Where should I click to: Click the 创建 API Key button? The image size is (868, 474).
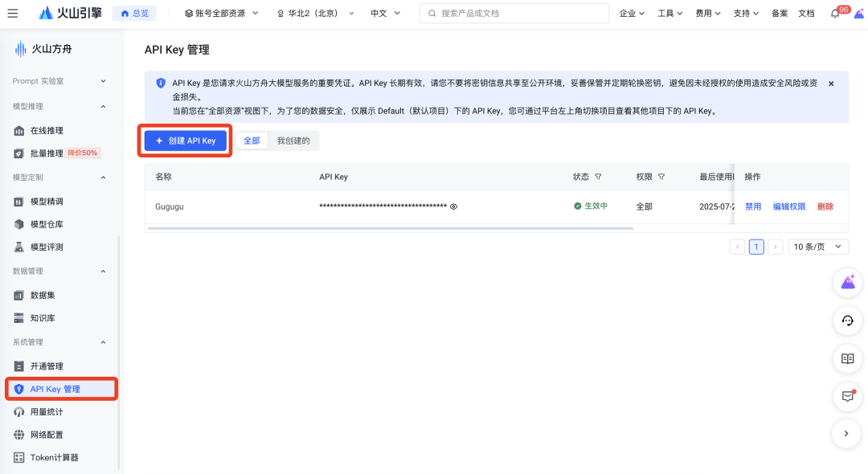point(185,140)
